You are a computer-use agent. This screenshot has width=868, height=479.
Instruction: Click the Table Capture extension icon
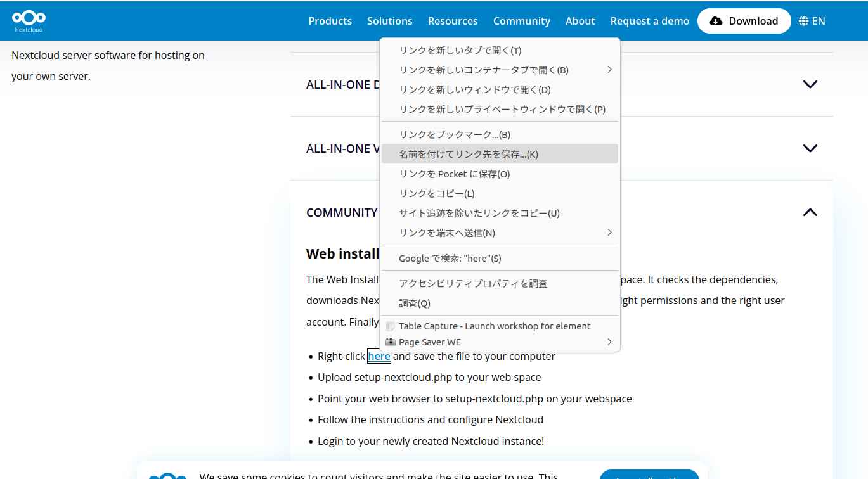(391, 326)
